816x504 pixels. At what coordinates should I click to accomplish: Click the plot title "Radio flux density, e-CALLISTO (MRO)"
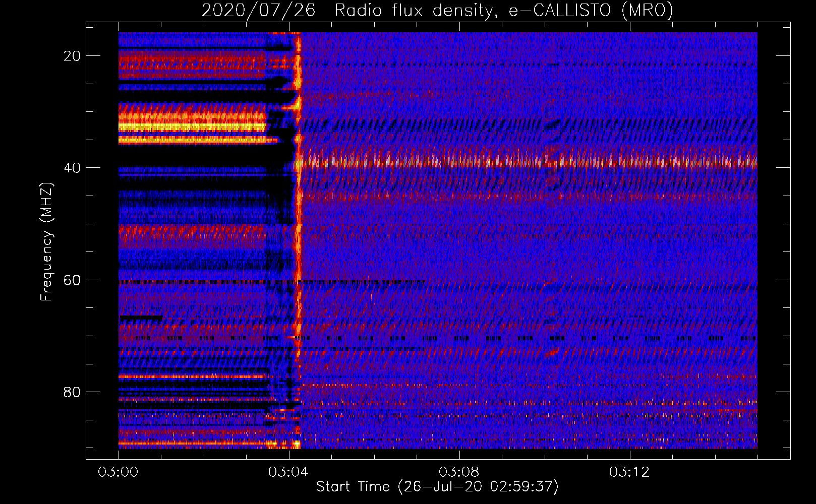coord(504,10)
